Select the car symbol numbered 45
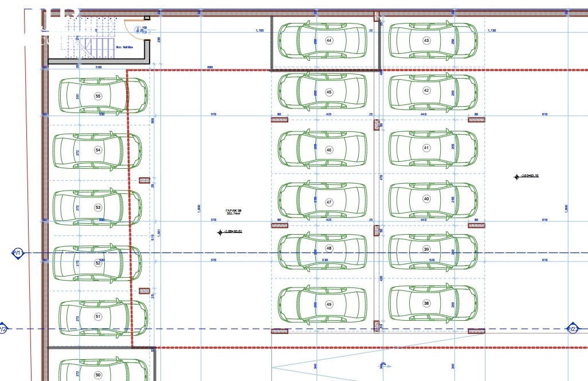588x381 pixels. 322,92
